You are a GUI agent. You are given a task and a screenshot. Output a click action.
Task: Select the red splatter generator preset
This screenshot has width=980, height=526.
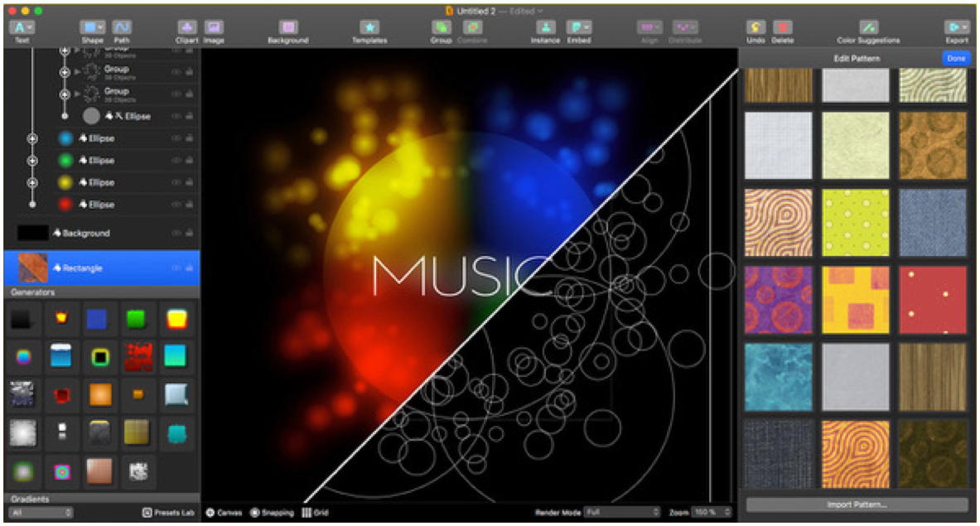[x=138, y=357]
